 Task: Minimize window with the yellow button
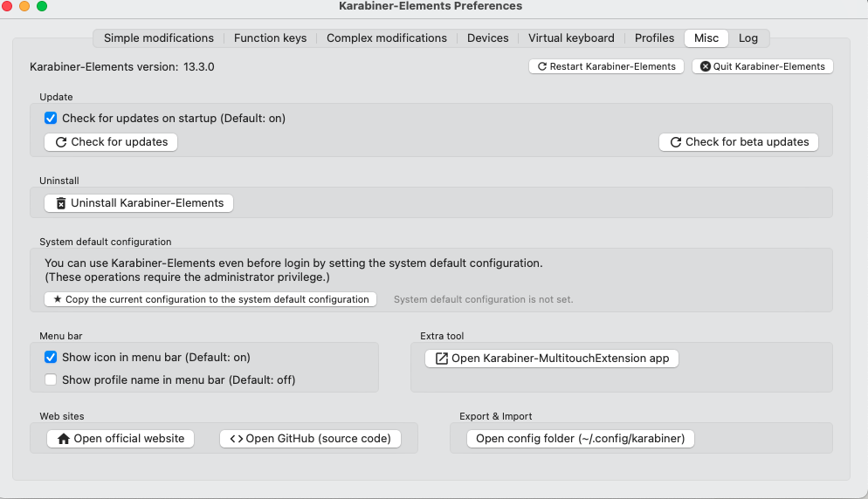click(24, 6)
